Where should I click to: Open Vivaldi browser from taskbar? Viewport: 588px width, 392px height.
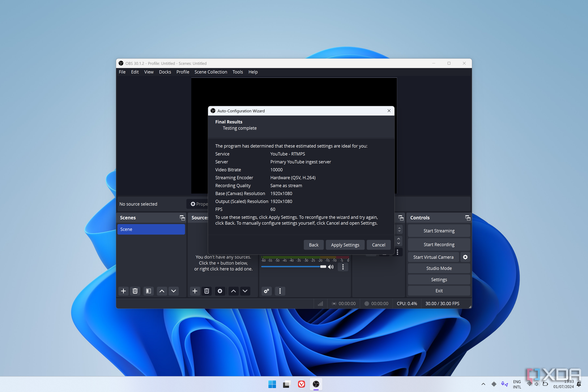(x=302, y=384)
